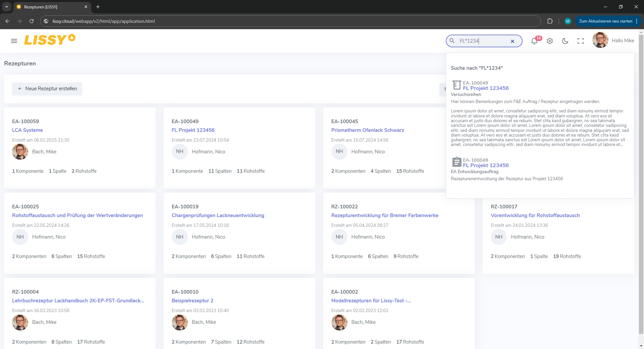Viewport: 644px width, 349px height.
Task: Click NH avatar on RZ-100022 card
Action: [339, 237]
